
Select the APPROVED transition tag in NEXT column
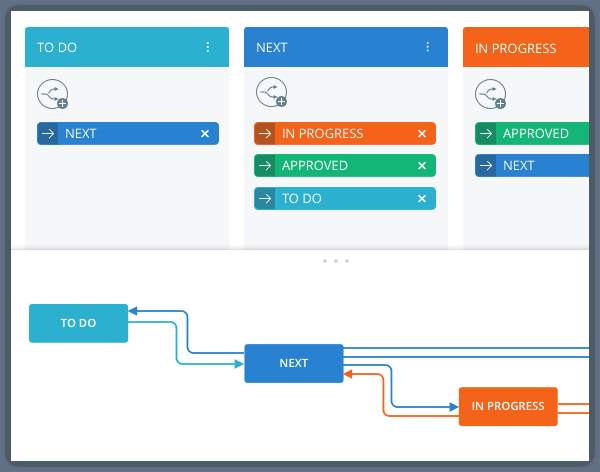(x=345, y=165)
